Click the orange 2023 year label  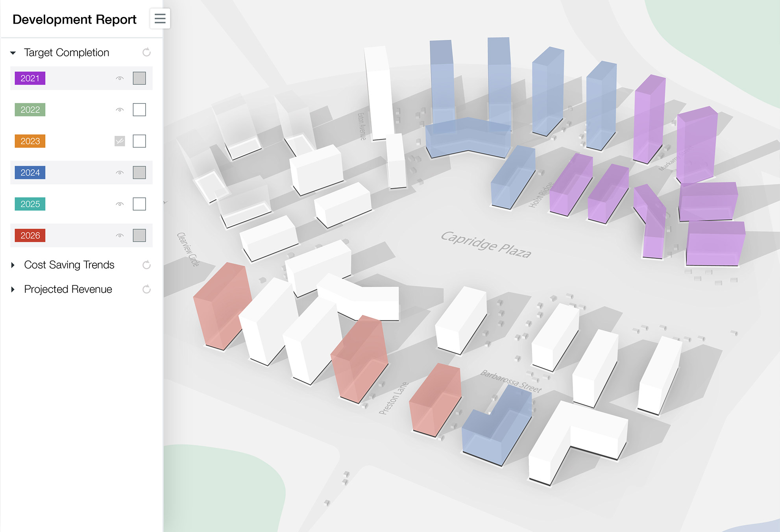[x=30, y=141]
